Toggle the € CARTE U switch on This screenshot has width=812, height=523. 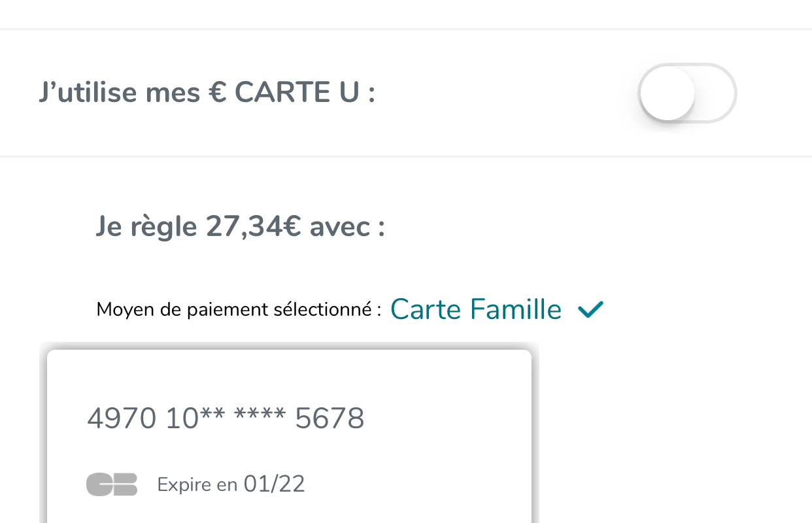(688, 93)
